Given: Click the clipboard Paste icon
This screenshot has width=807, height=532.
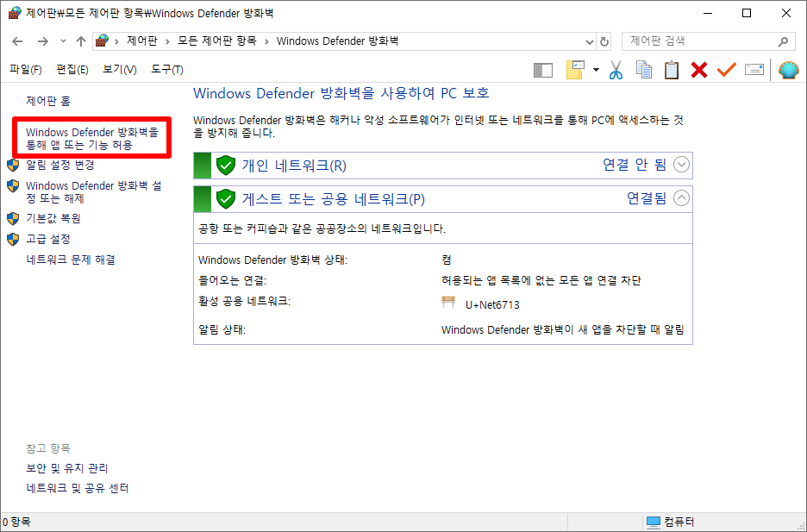Looking at the screenshot, I should (671, 70).
